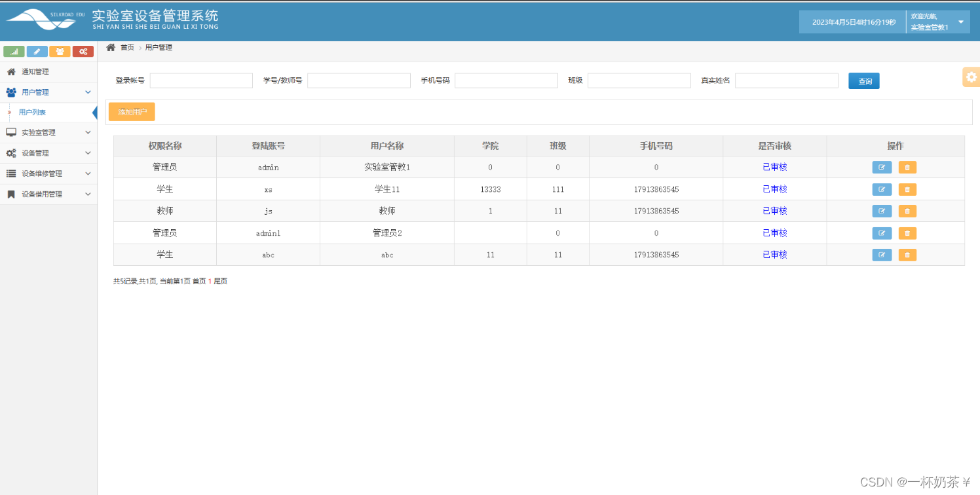Click 已审核 status in the xs row
Screen dimensions: 980x495
[775, 189]
